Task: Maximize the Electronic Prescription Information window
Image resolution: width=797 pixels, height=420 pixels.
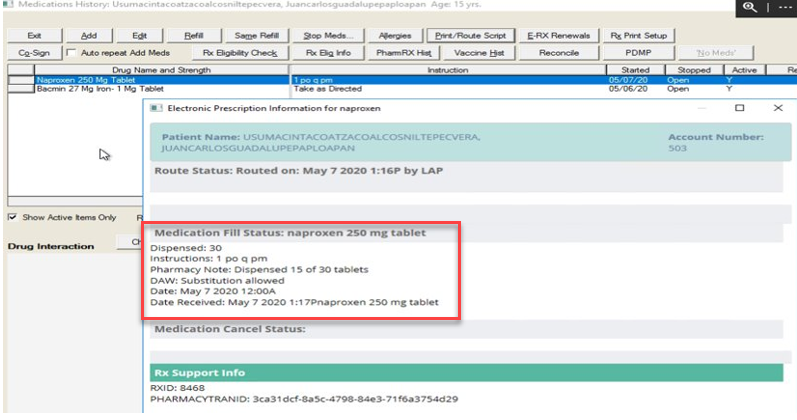Action: 740,108
